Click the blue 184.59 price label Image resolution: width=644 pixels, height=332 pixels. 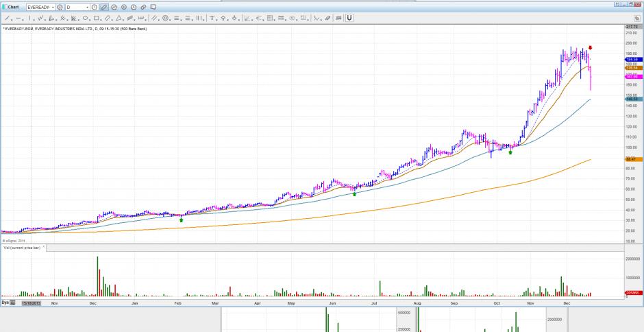coord(634,60)
